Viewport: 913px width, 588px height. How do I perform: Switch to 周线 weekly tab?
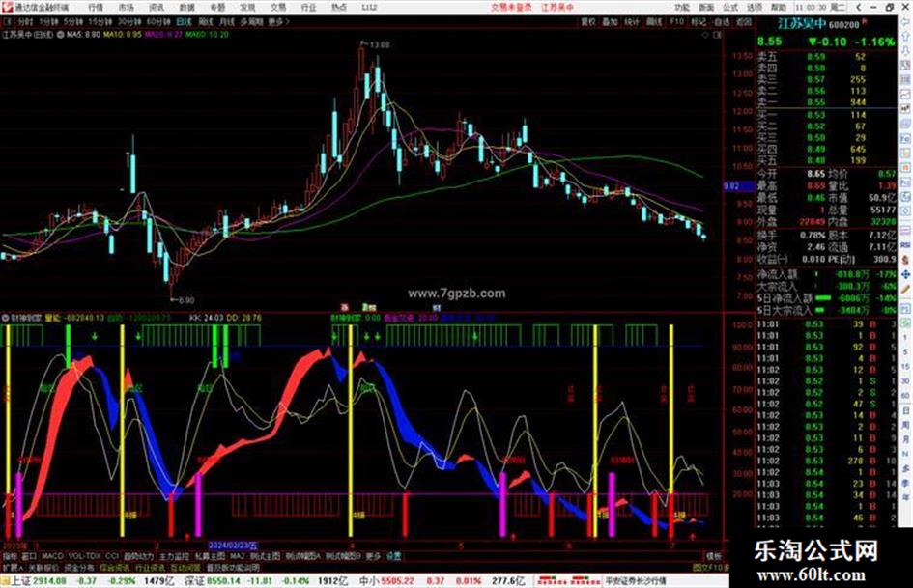[206, 21]
